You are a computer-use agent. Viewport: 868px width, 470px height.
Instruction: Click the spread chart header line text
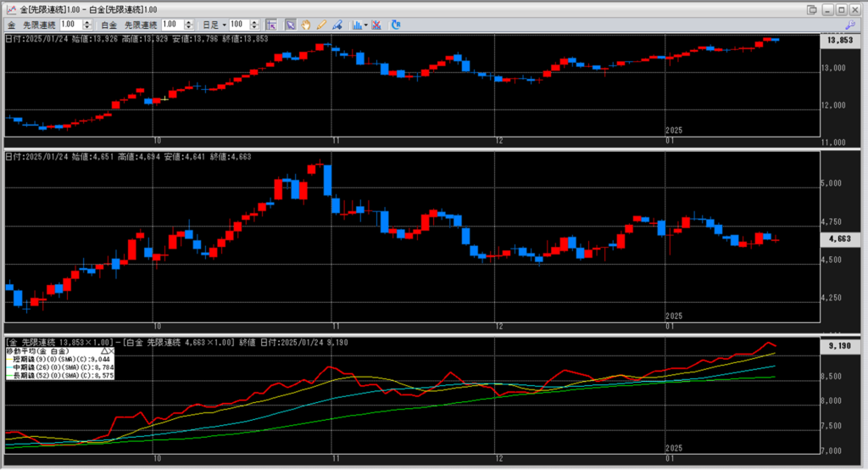click(176, 343)
